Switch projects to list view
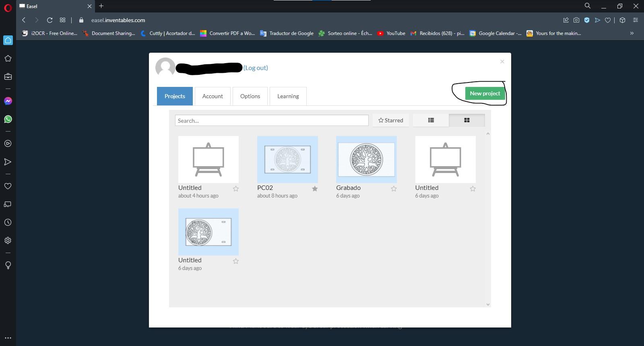 tap(431, 120)
